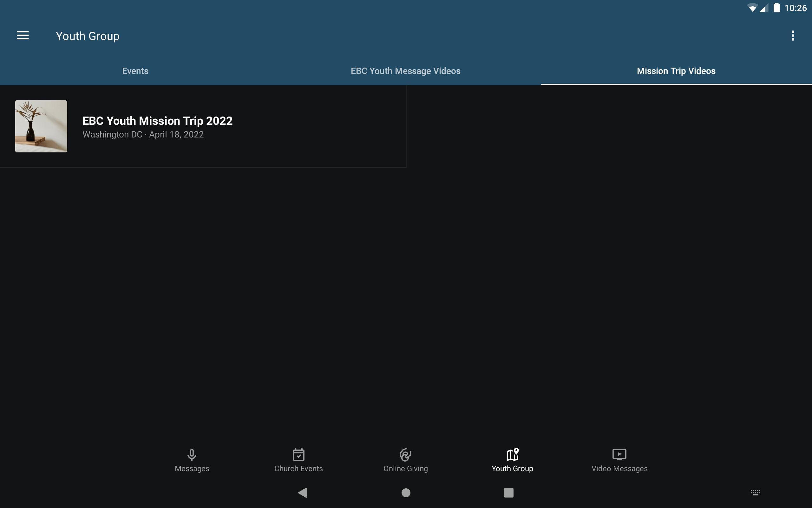Click the Washington DC · April 18, 2022 subtitle
812x508 pixels.
click(143, 134)
